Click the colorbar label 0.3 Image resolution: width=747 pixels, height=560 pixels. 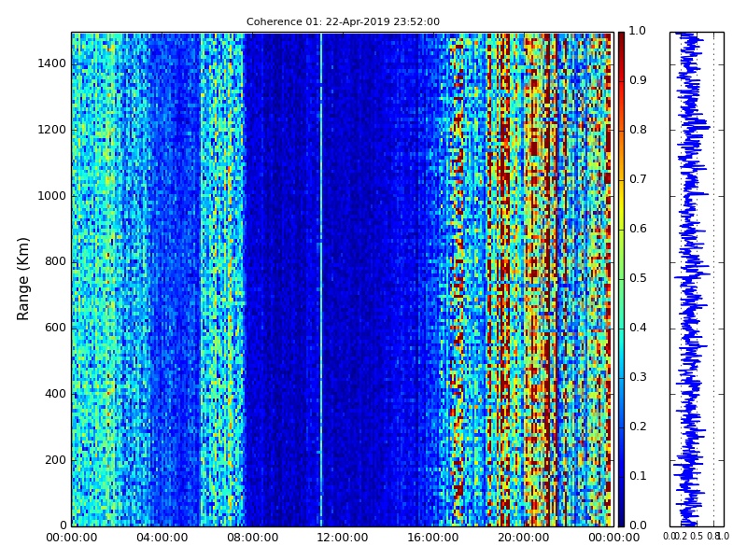click(638, 378)
